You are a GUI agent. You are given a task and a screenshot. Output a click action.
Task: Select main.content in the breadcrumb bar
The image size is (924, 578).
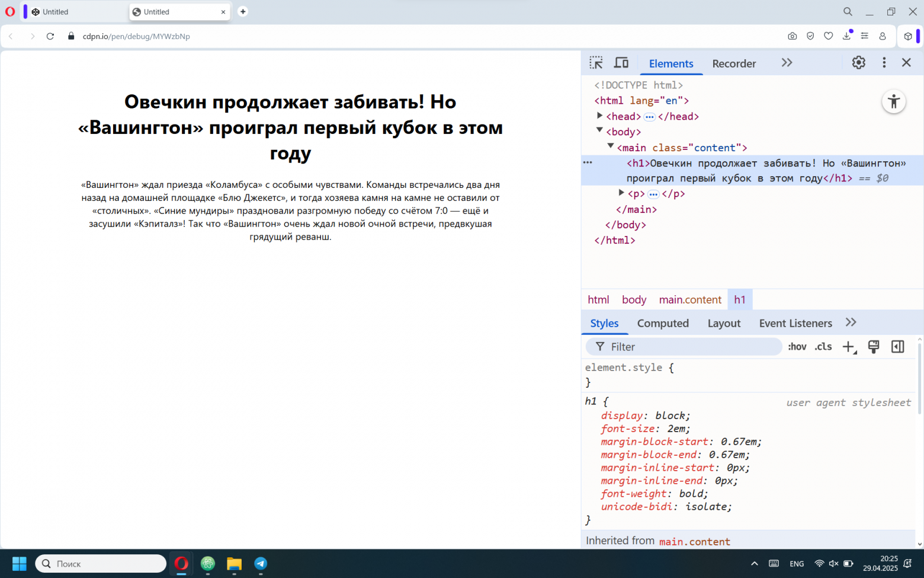pyautogui.click(x=689, y=299)
